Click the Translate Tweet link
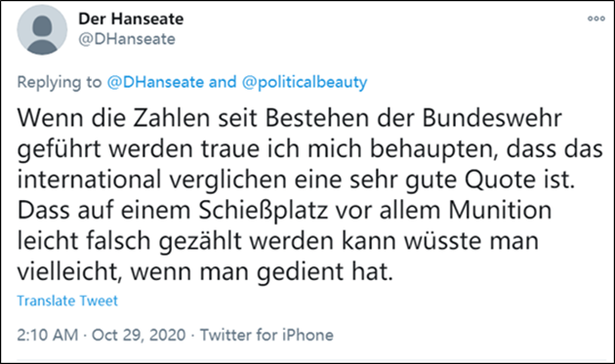The height and width of the screenshot is (364, 615). click(x=67, y=301)
